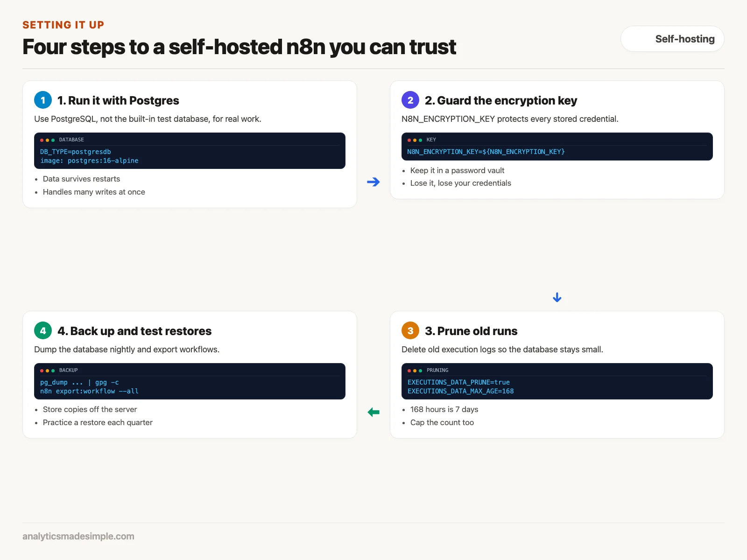Click the headline "Four steps to a self-hosted n8n you can trust"

(x=239, y=47)
